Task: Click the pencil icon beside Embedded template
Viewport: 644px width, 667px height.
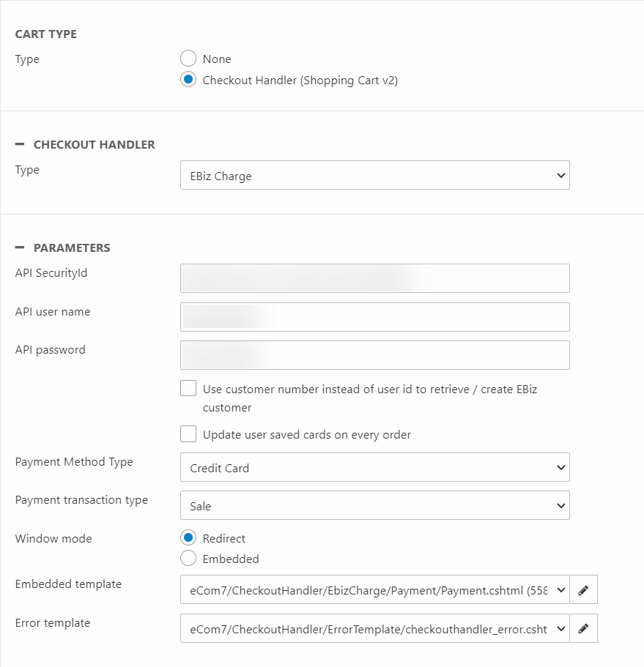Action: tap(583, 589)
